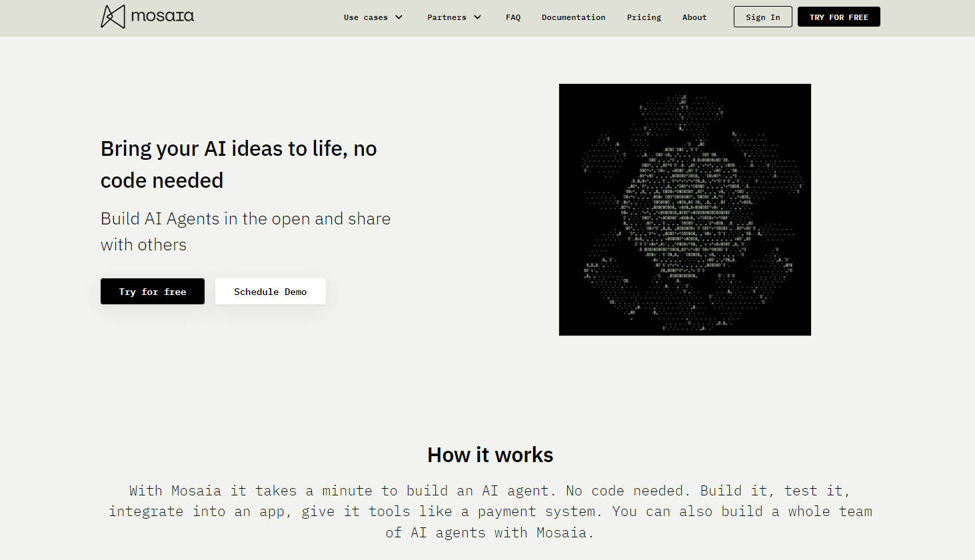Visit the About page
This screenshot has height=560, width=975.
[694, 17]
